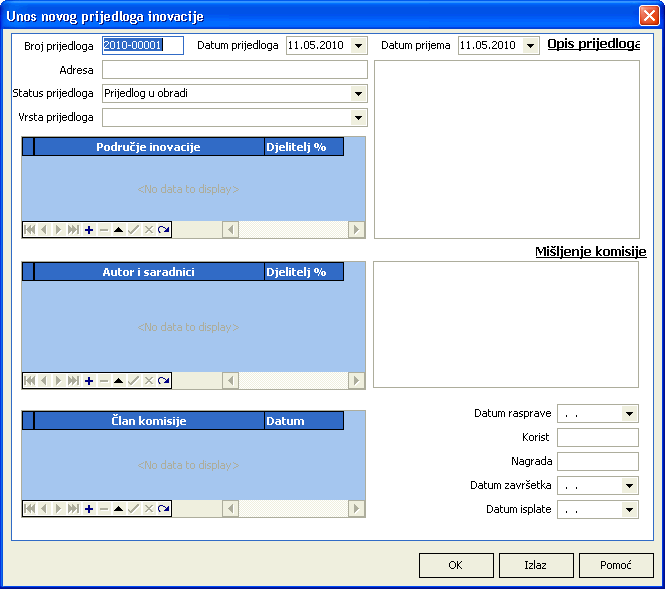The width and height of the screenshot is (665, 589).
Task: Click into the Adresa text field
Action: [235, 70]
